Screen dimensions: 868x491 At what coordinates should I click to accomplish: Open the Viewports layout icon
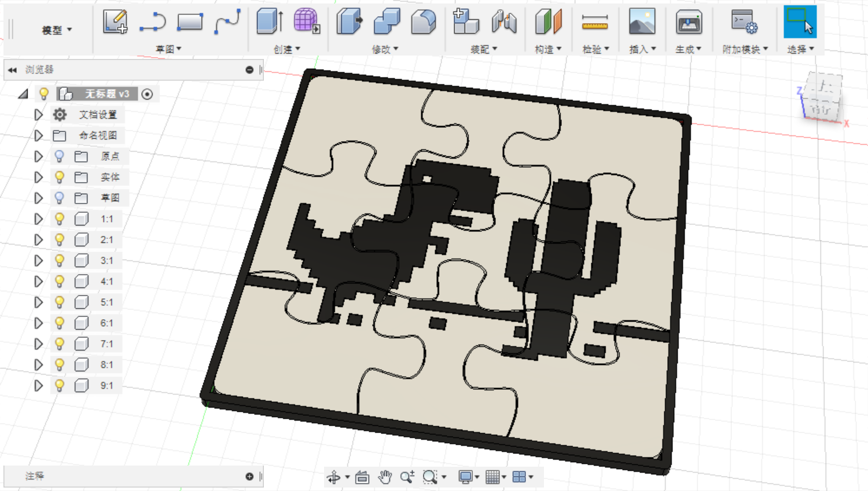(x=519, y=477)
